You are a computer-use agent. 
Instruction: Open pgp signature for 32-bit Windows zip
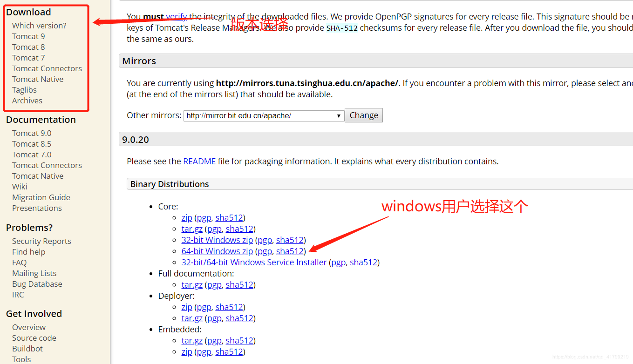point(265,240)
